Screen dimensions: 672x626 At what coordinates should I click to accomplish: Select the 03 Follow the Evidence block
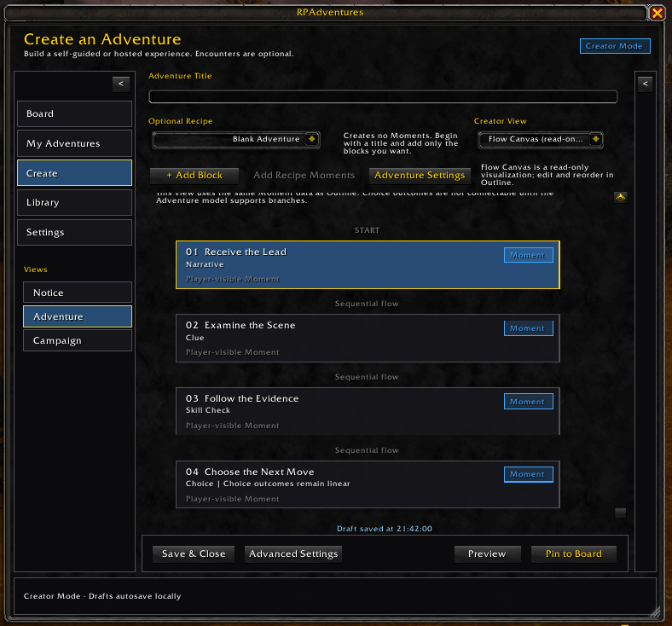(x=368, y=411)
